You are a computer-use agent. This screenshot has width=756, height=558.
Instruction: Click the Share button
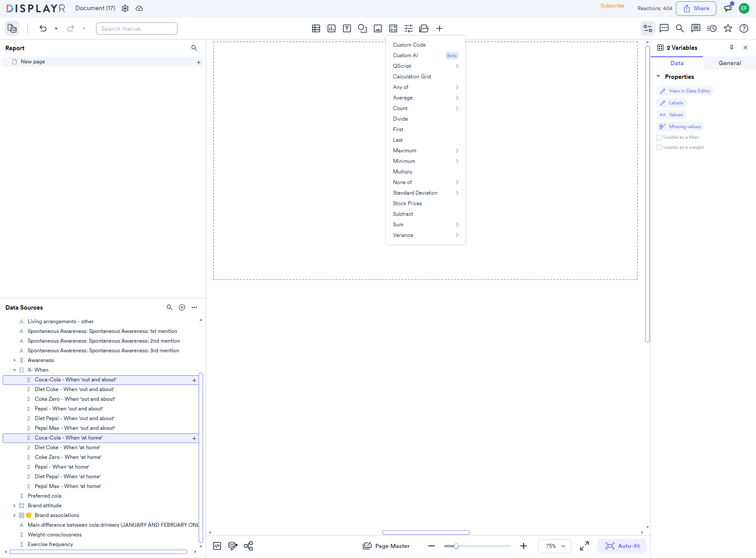(x=696, y=8)
